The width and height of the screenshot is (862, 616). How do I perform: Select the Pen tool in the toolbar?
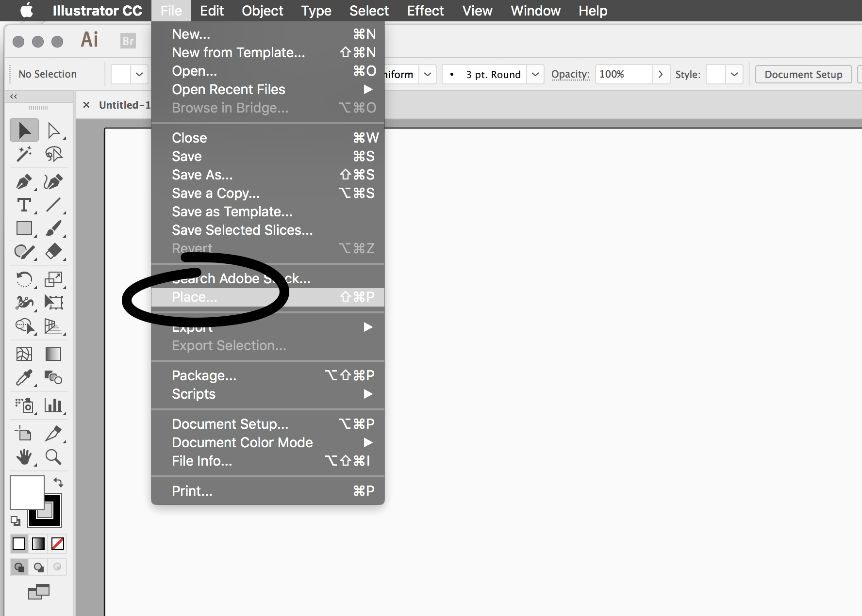click(x=23, y=182)
